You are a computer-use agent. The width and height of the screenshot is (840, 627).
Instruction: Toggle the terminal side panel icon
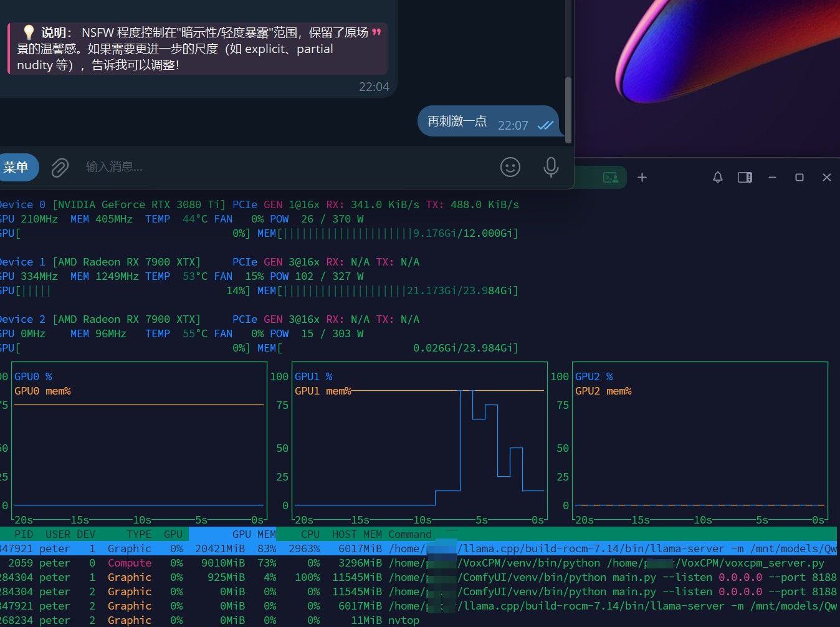pos(745,178)
